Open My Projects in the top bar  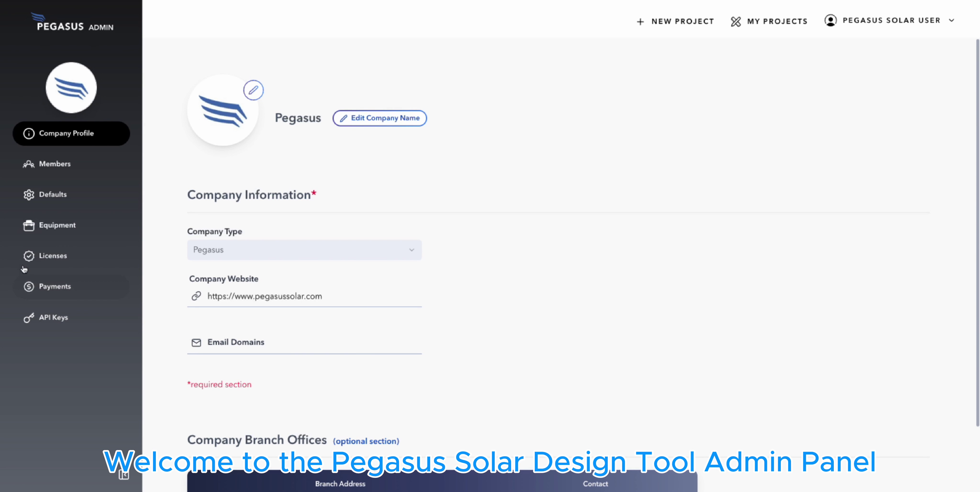click(769, 21)
